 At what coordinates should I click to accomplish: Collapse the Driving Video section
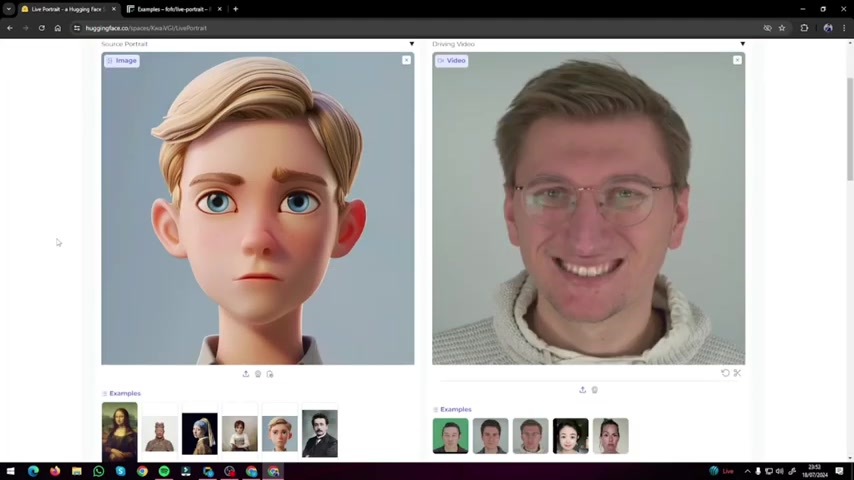click(742, 44)
